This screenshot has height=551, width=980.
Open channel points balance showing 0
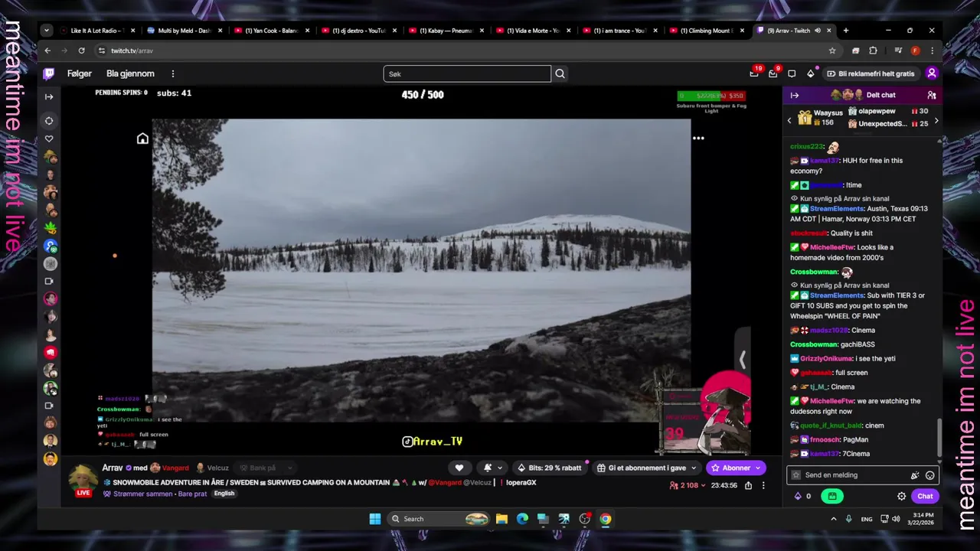[802, 496]
